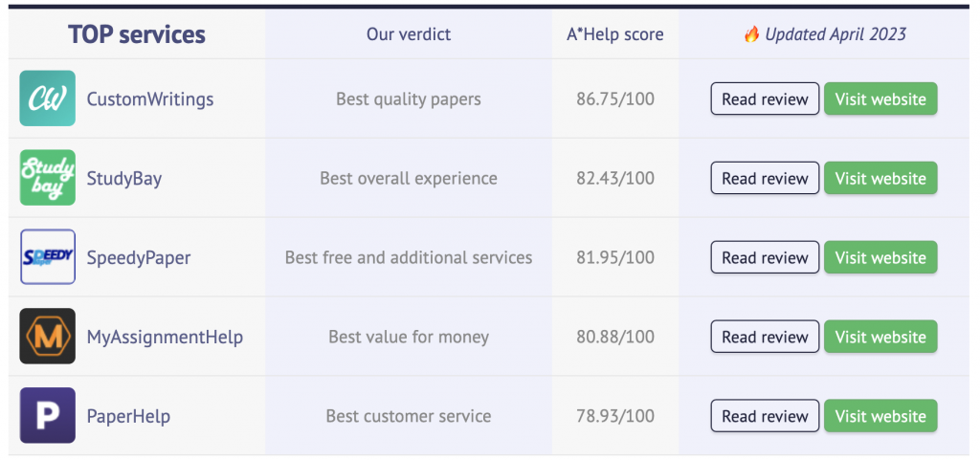Click the StudyBay green logo icon
Screen dimensions: 980x460
tap(48, 178)
